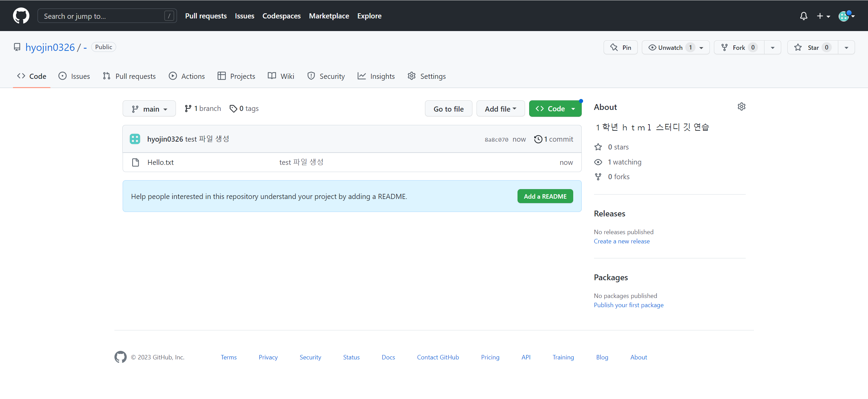This screenshot has height=399, width=868.
Task: Open footer Pricing link
Action: 490,357
